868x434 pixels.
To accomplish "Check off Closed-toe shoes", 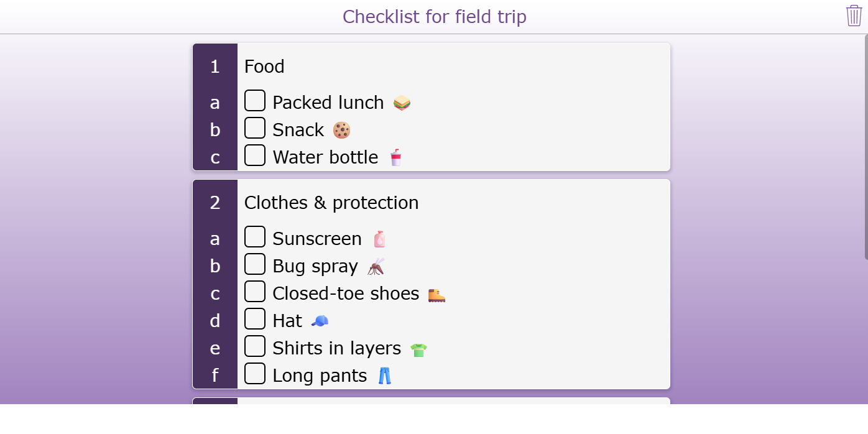I will [255, 292].
